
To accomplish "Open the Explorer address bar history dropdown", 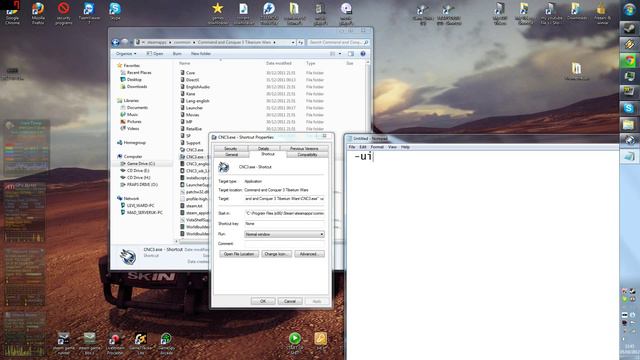I will coord(293,42).
